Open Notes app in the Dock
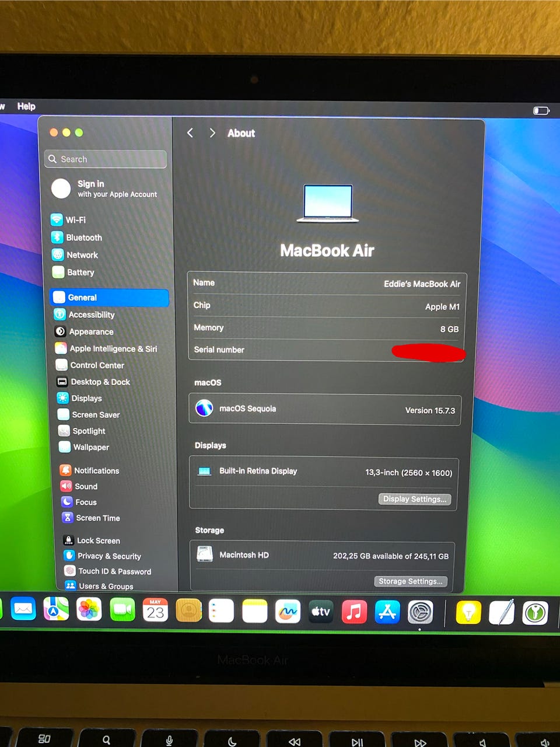The height and width of the screenshot is (747, 560). tap(254, 612)
